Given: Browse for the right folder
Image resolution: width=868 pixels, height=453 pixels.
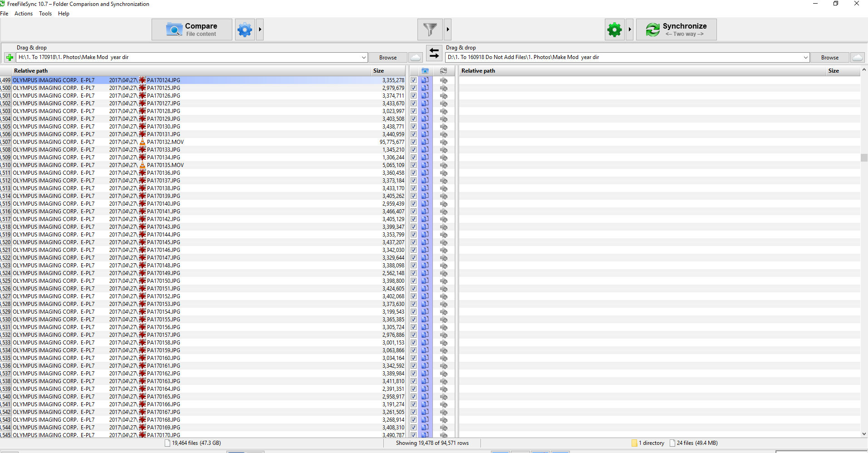Looking at the screenshot, I should click(x=830, y=58).
